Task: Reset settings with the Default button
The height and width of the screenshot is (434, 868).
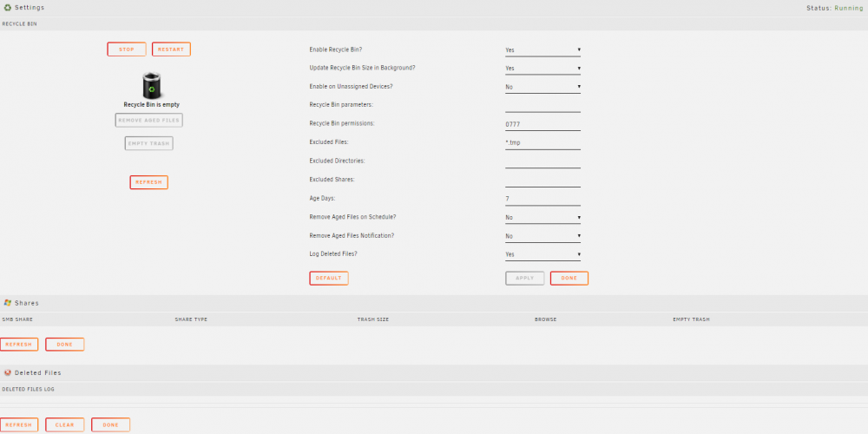Action: [329, 278]
